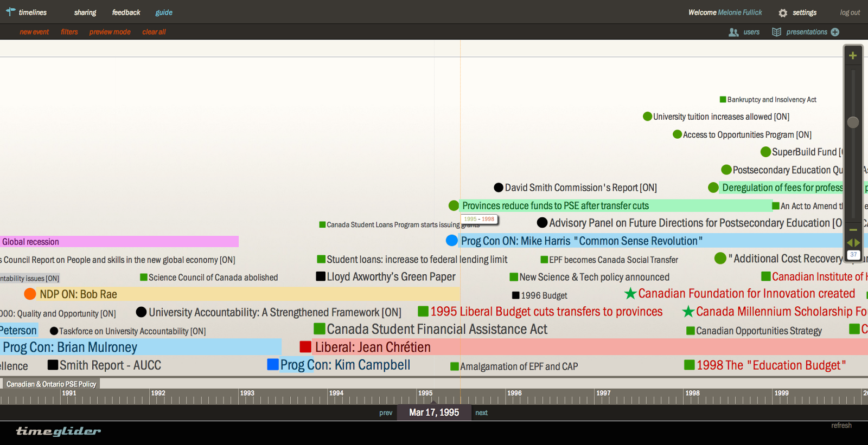
Task: Click the 1995 - 1998 date tooltip
Action: (x=479, y=219)
